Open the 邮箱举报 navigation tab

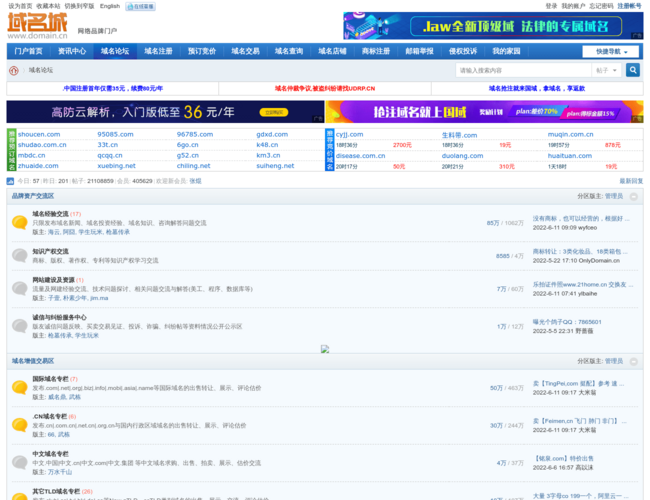click(419, 51)
